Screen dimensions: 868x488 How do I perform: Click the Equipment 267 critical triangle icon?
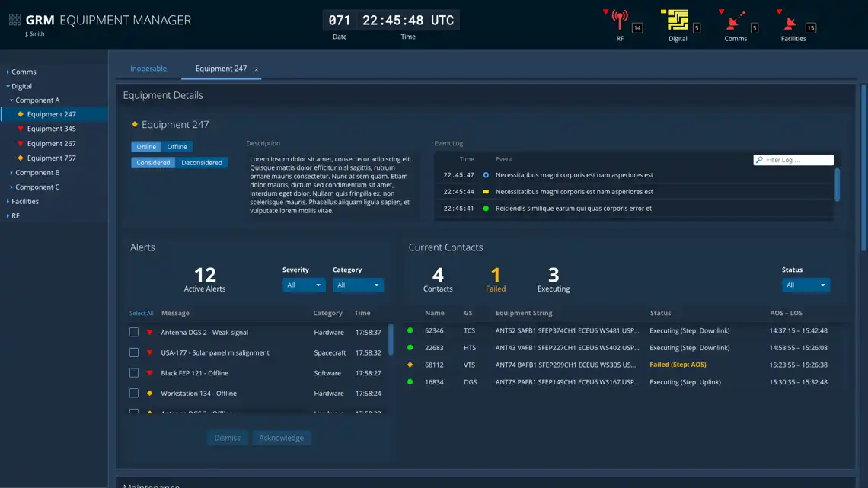click(21, 143)
